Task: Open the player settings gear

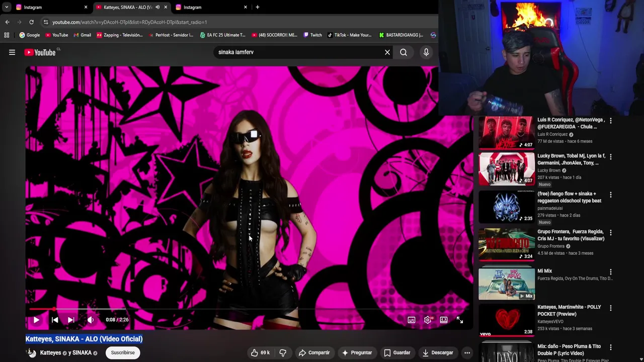Action: [428, 320]
